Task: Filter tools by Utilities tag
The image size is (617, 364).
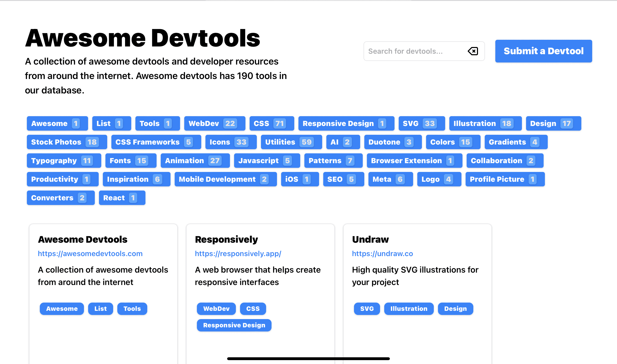Action: point(291,142)
